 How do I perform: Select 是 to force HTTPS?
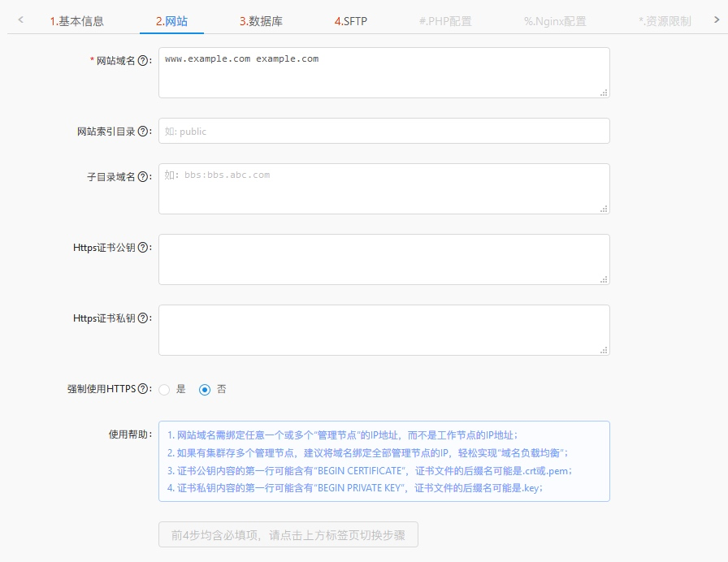click(164, 390)
